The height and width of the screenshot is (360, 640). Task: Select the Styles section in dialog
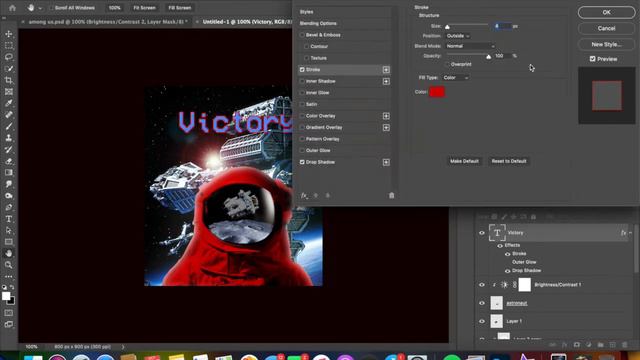[x=343, y=12]
